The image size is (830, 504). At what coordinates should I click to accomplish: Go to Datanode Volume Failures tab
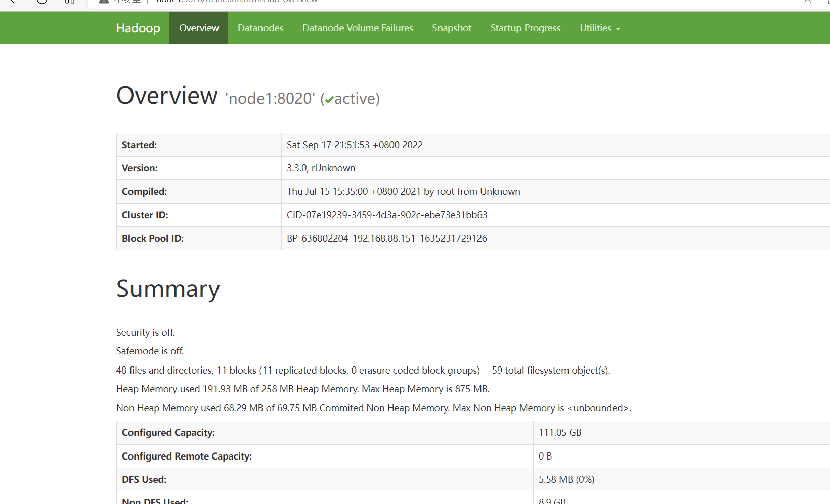pos(358,28)
